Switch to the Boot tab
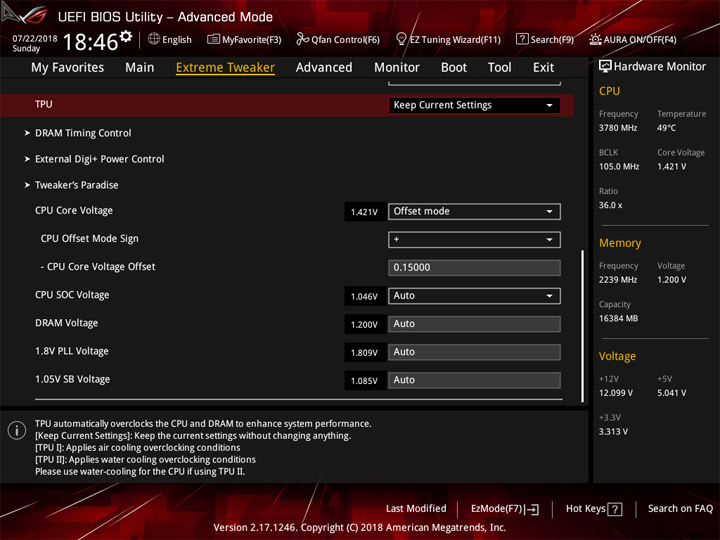 click(454, 68)
